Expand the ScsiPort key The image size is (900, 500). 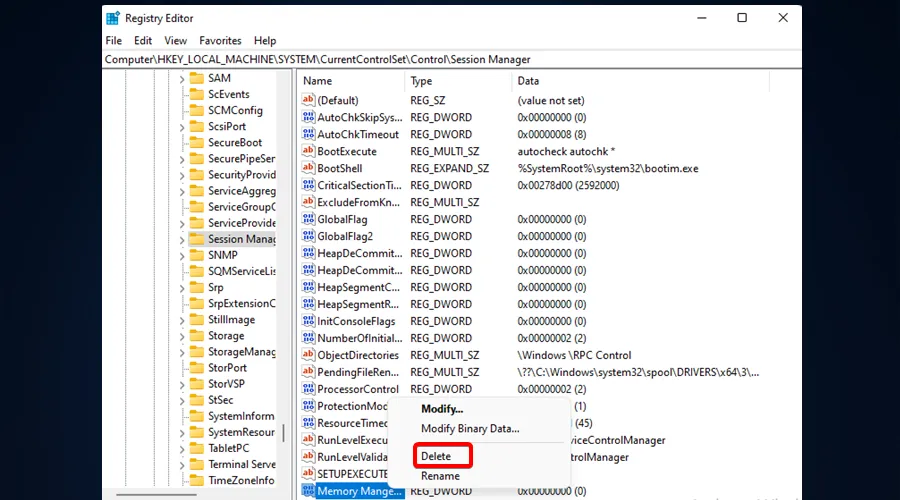click(x=182, y=127)
